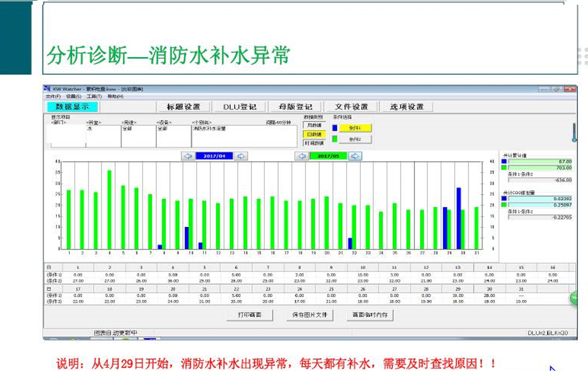Click the 图表自动更新中 status text
Image resolution: width=588 pixels, height=376 pixels.
(x=116, y=333)
